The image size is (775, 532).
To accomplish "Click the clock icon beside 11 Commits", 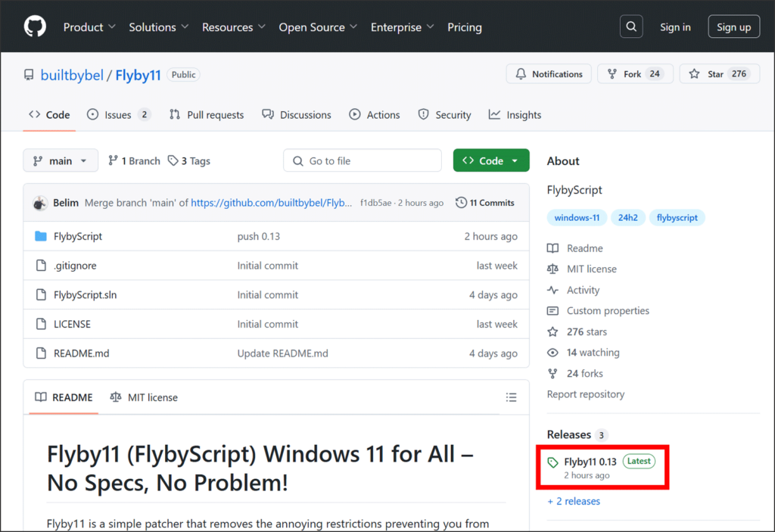I will (x=461, y=203).
